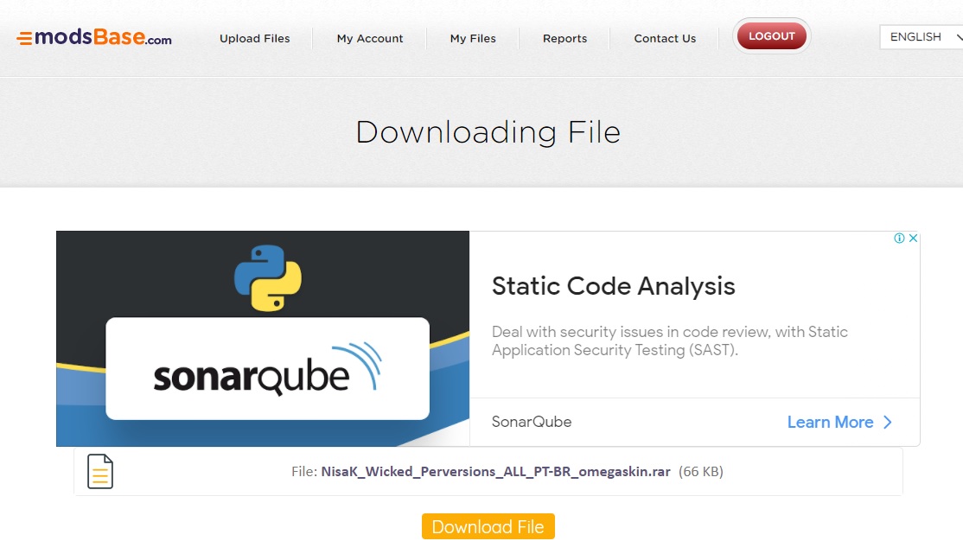Viewport: 963px width, 560px height.
Task: Open the Contact Us page
Action: click(x=665, y=38)
